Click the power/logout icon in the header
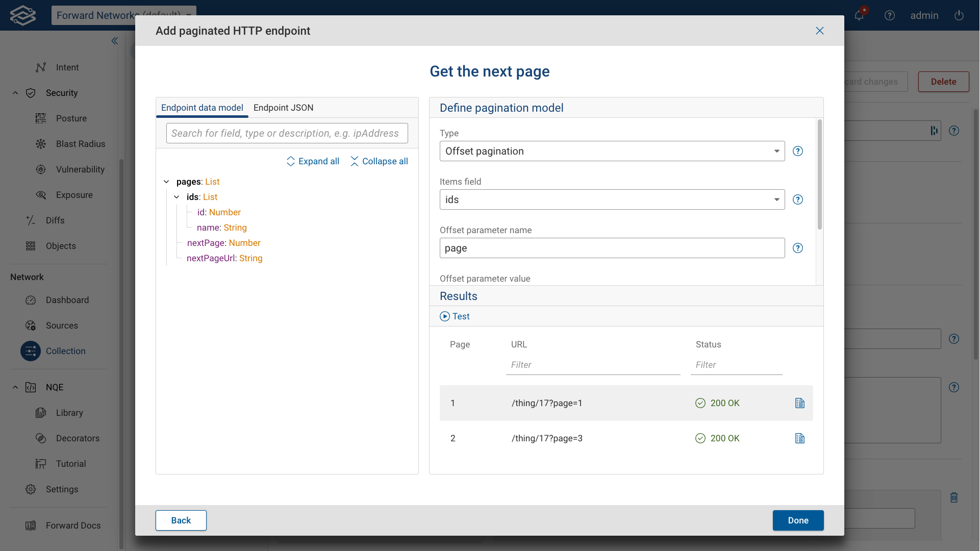This screenshot has width=980, height=551. [959, 15]
